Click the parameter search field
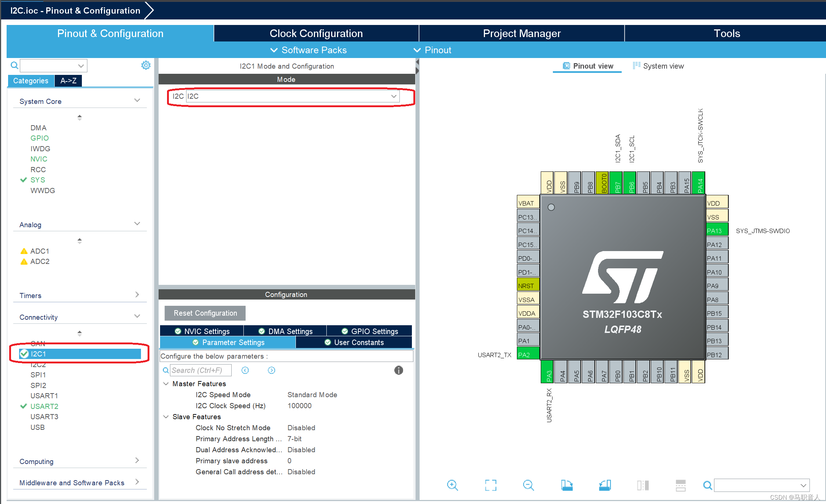 point(201,370)
